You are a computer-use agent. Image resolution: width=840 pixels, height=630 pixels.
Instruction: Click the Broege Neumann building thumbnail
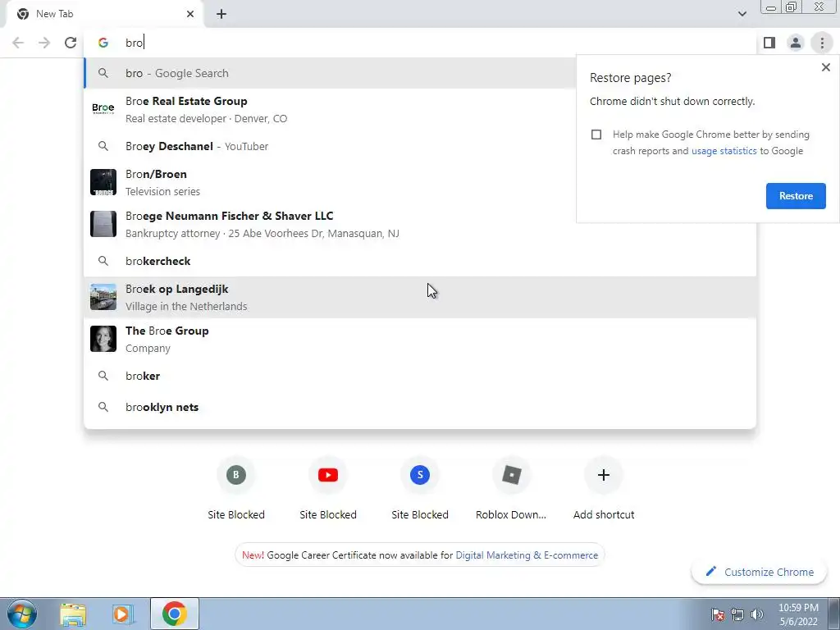coord(103,224)
